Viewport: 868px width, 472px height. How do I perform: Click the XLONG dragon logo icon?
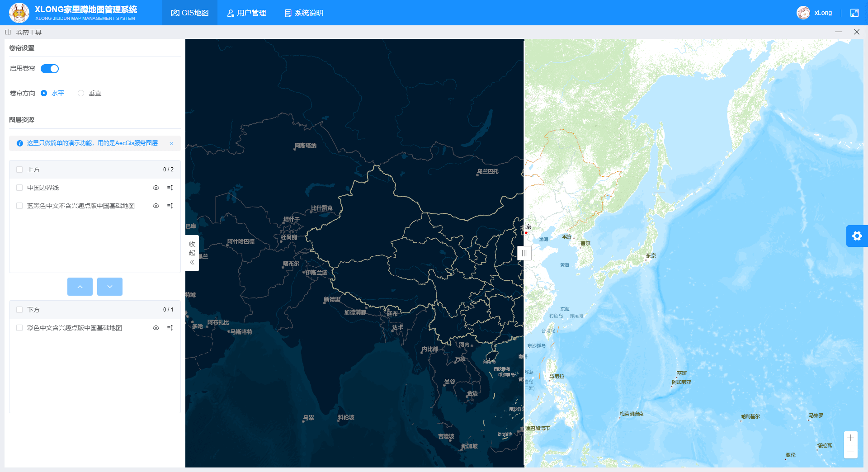point(19,13)
